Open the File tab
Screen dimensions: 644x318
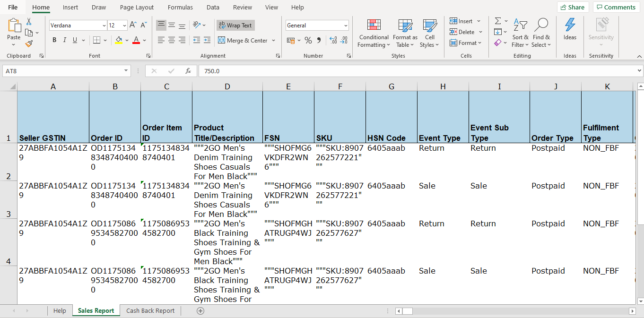click(x=13, y=7)
